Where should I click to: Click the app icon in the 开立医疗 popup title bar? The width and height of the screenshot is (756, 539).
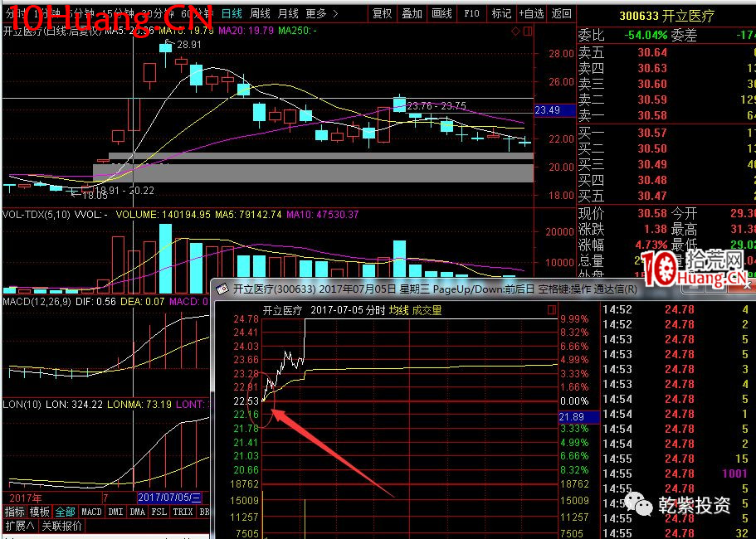click(222, 289)
